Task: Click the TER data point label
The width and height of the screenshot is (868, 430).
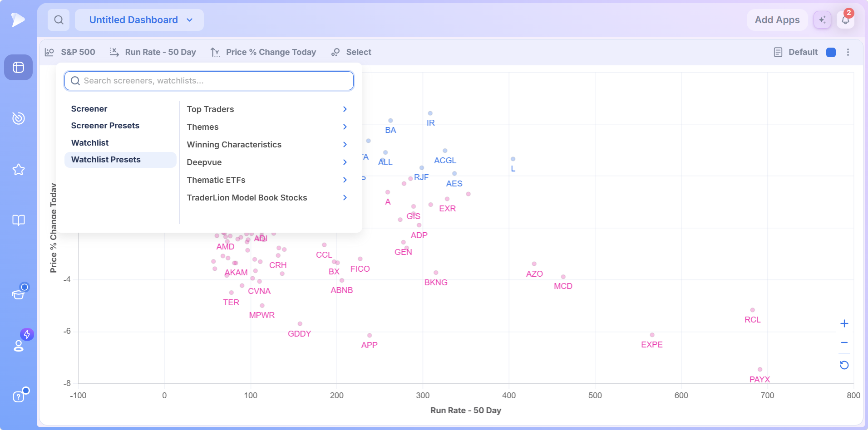Action: coord(231,303)
